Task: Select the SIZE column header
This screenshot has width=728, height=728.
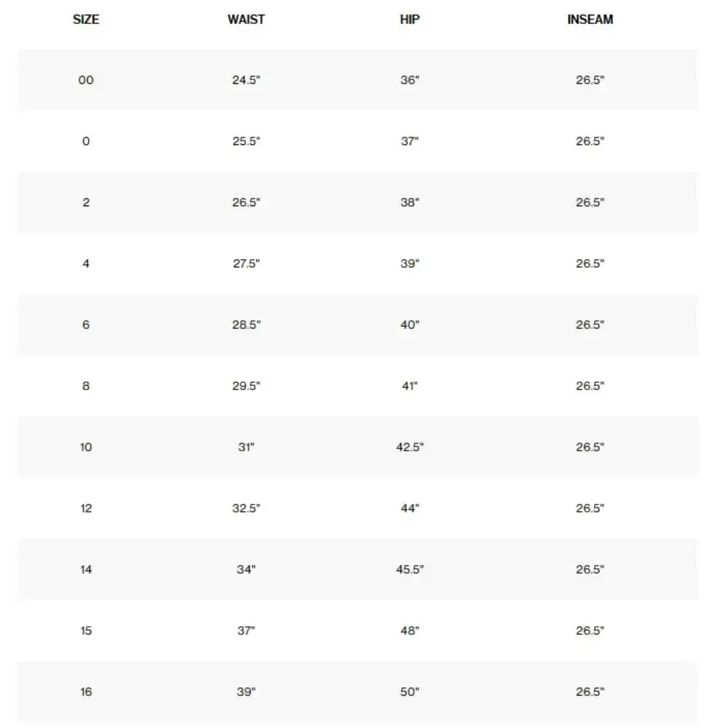Action: click(x=86, y=20)
